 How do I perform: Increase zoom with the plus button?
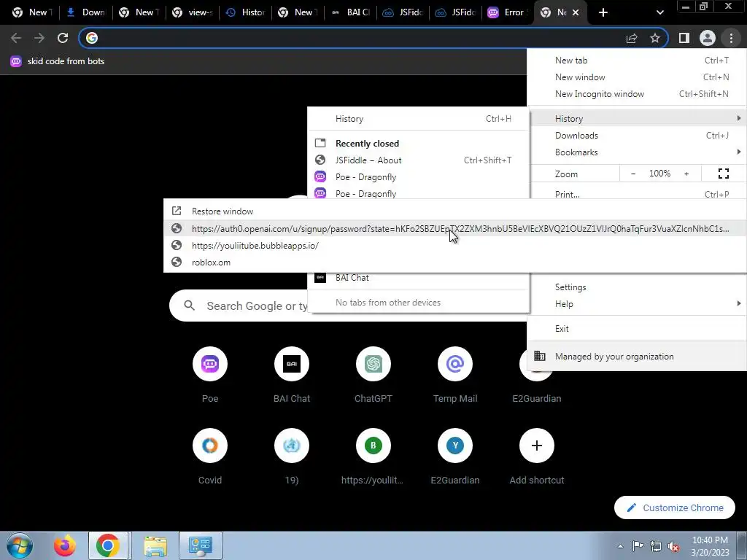[x=686, y=174]
